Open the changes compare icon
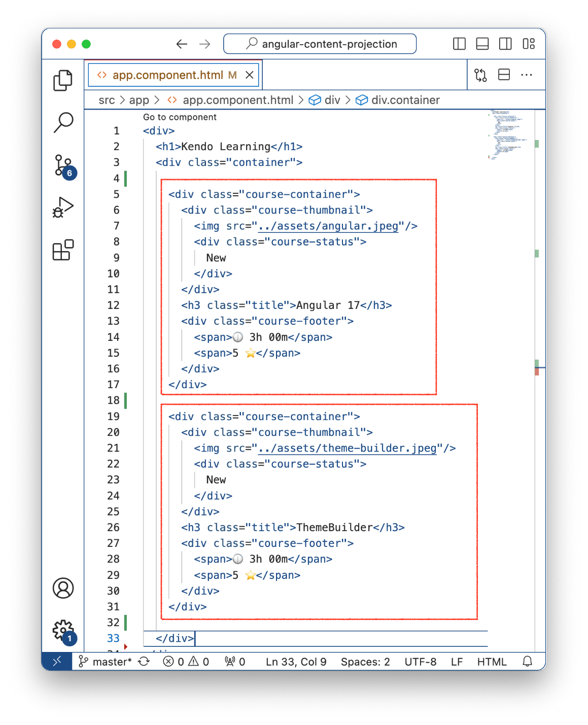Screen dimensions: 588x725 click(x=480, y=75)
